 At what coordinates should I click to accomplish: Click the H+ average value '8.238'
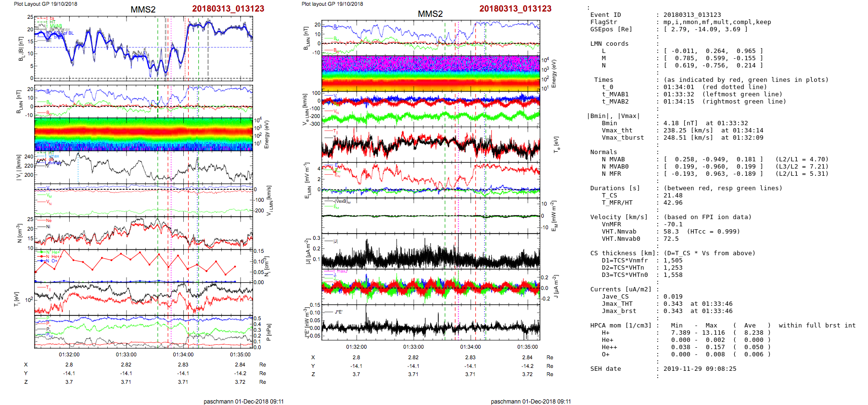click(x=754, y=333)
